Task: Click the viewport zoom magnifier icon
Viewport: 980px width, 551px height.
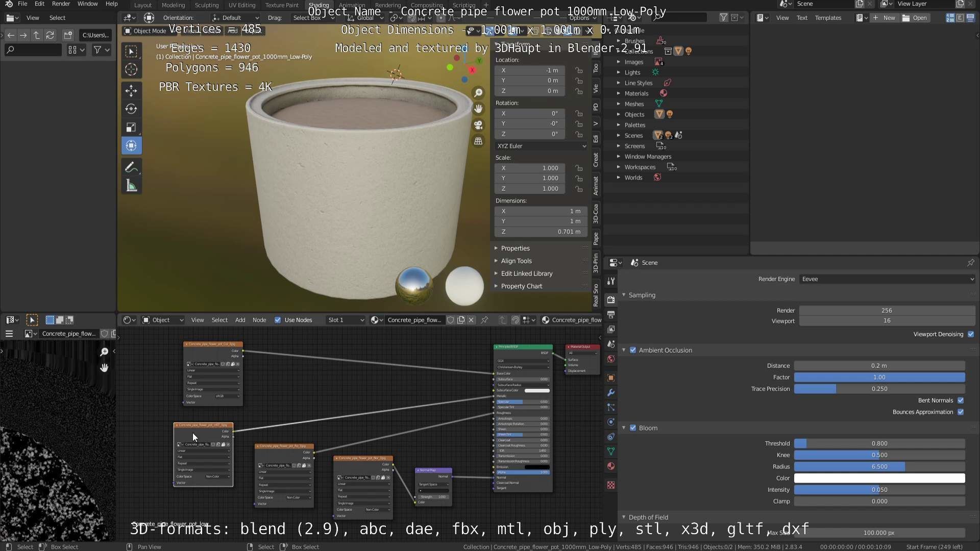Action: [x=478, y=92]
